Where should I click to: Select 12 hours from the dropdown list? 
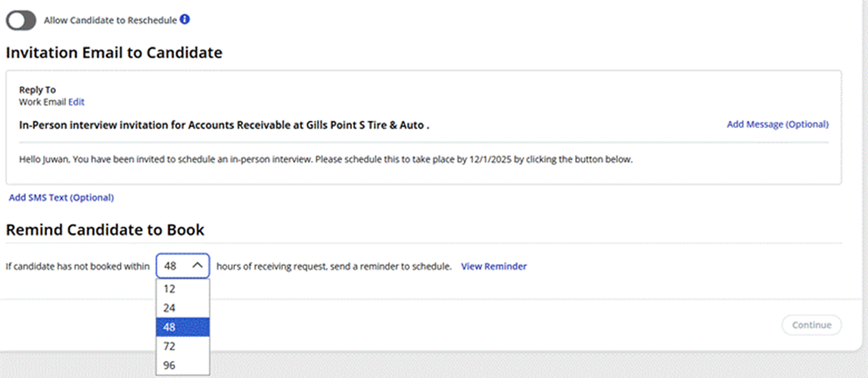[170, 289]
